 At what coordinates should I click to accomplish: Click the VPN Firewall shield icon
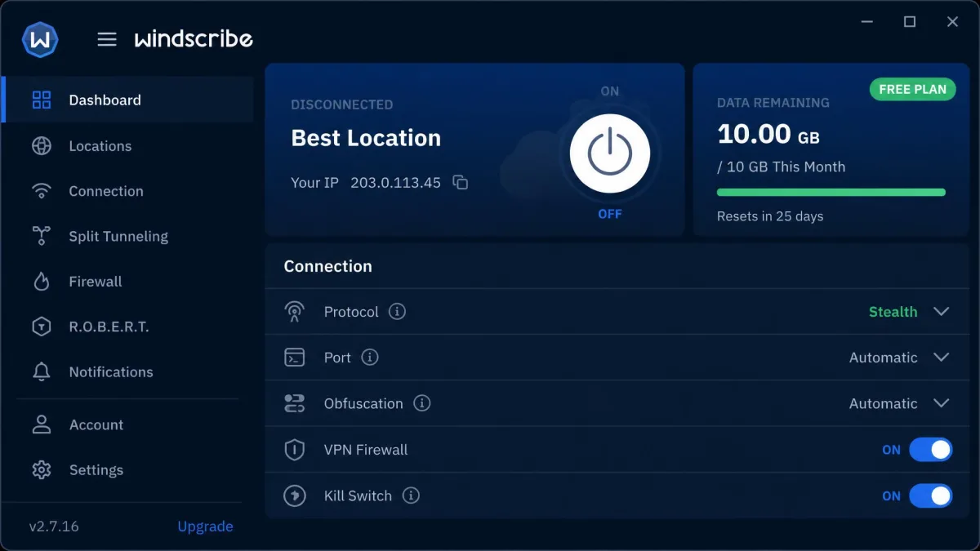tap(294, 450)
